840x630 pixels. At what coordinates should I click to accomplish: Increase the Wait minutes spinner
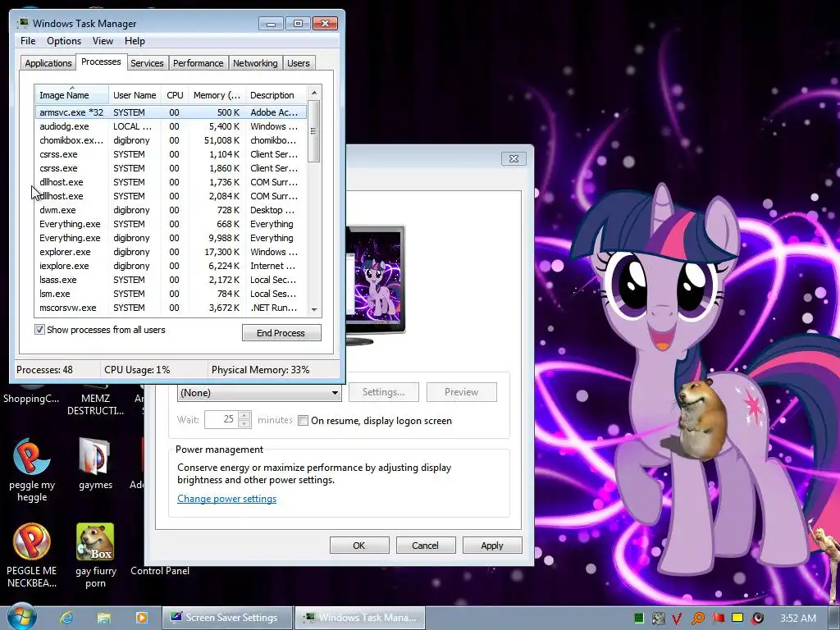[244, 416]
